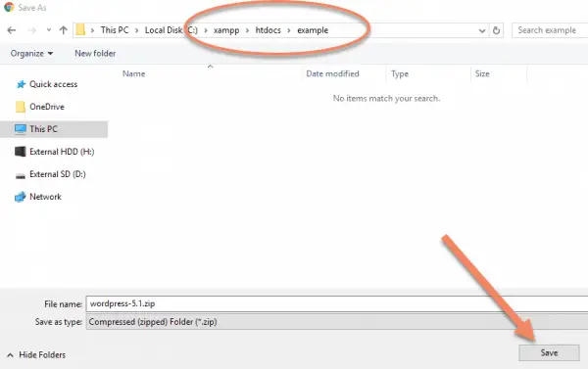This screenshot has width=588, height=369.
Task: Expand chevron between htdocs and example
Action: pyautogui.click(x=289, y=30)
